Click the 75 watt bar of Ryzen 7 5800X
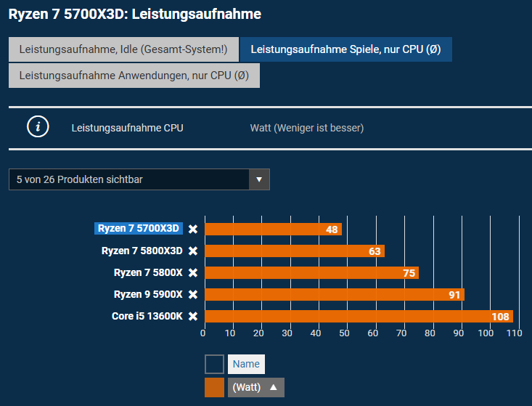The height and width of the screenshot is (406, 532). tap(311, 272)
